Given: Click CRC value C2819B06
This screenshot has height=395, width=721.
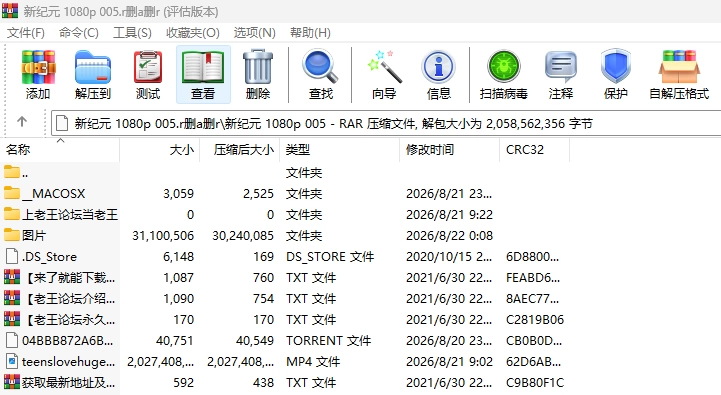Looking at the screenshot, I should coord(535,320).
